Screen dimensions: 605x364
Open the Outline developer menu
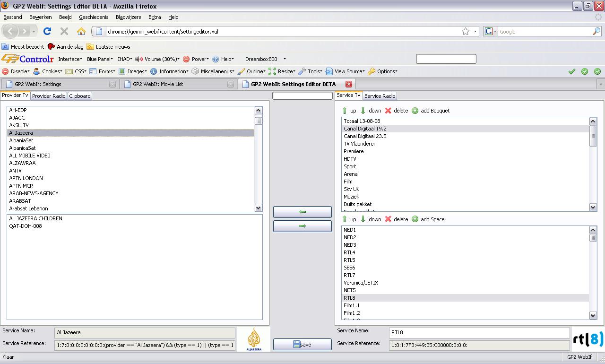tap(251, 71)
